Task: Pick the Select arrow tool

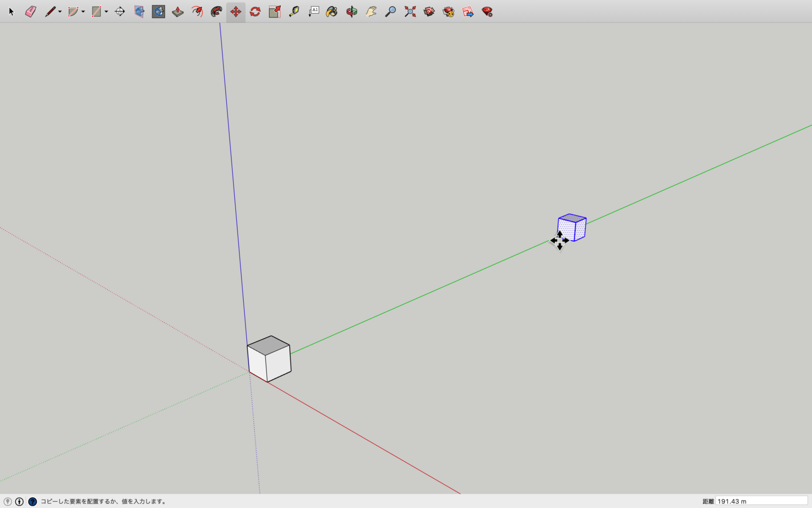Action: click(11, 12)
